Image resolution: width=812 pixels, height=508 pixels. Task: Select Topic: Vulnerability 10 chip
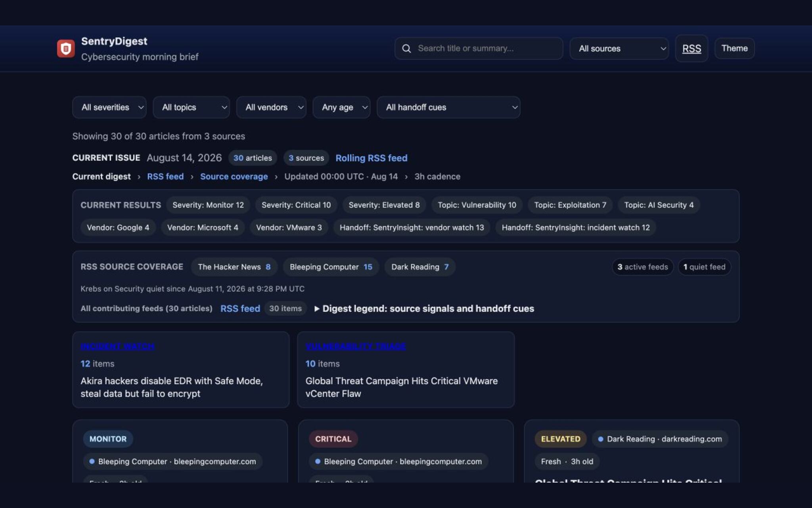(x=477, y=205)
